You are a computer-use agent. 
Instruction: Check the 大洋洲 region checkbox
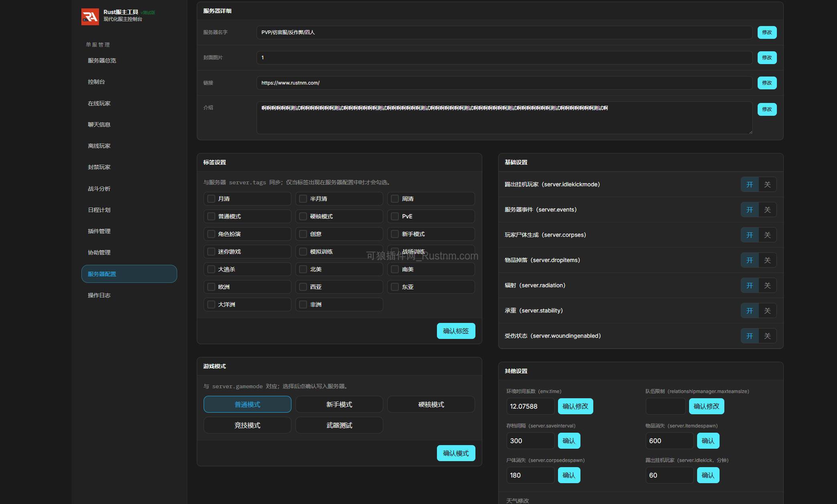tap(211, 304)
